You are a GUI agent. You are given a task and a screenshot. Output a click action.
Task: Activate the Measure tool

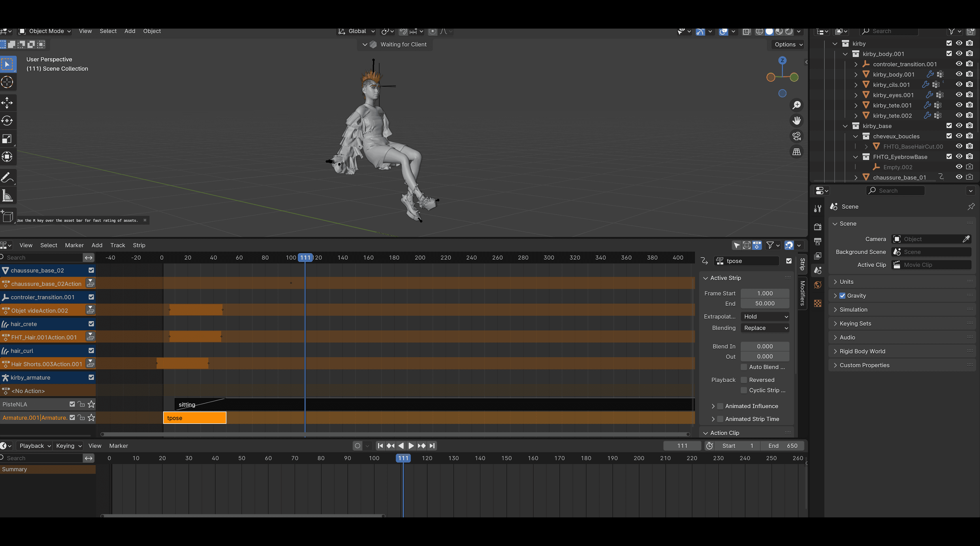(7, 196)
